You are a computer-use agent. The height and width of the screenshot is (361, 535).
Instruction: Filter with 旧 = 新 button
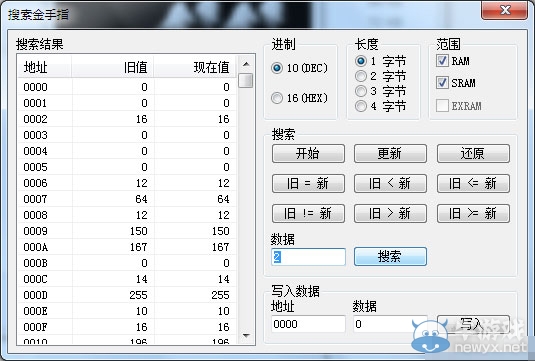[x=308, y=183]
